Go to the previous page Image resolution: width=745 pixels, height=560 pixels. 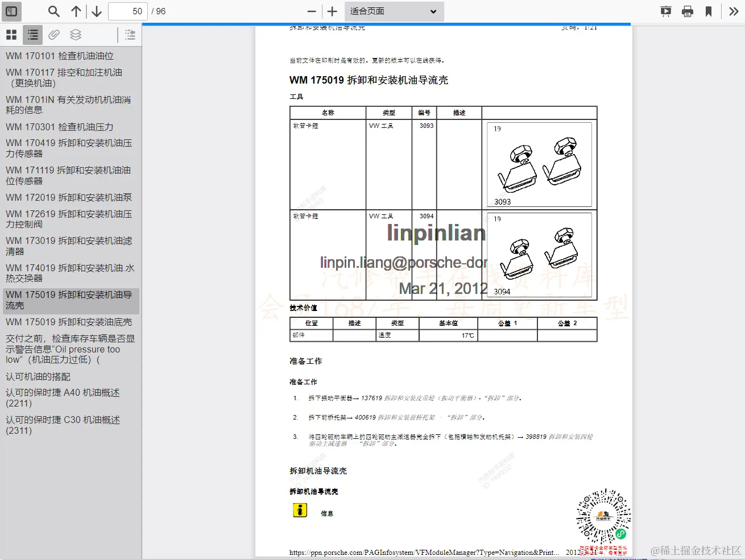[76, 11]
